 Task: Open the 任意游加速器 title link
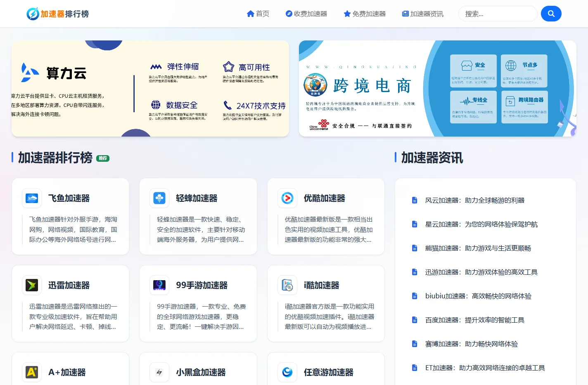(329, 372)
